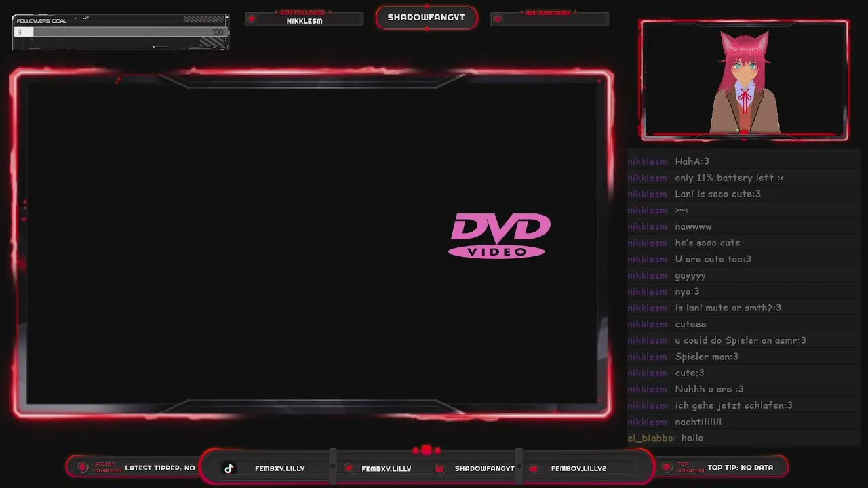Image resolution: width=868 pixels, height=488 pixels.
Task: Click the 'Spieler man:3' chat message
Action: click(x=707, y=357)
